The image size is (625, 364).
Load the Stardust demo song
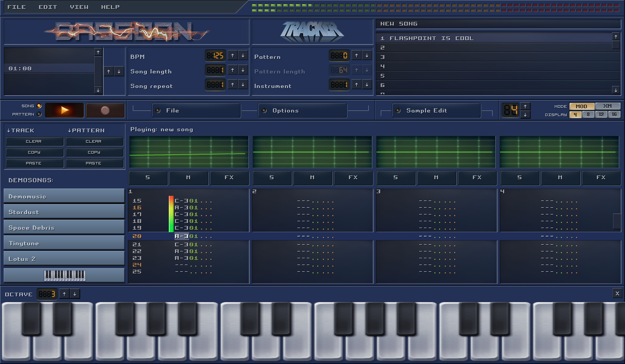[x=64, y=212]
